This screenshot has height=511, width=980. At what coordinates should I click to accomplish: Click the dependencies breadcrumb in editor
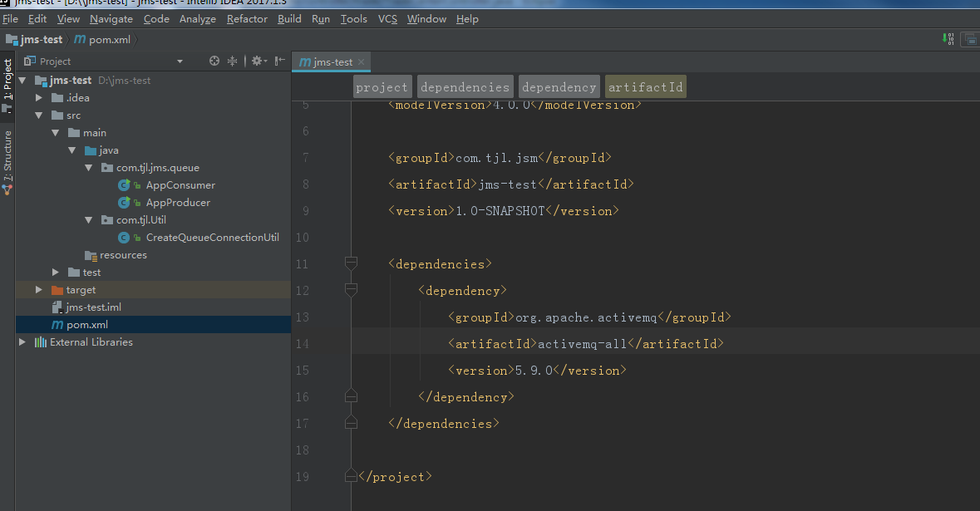click(x=465, y=87)
